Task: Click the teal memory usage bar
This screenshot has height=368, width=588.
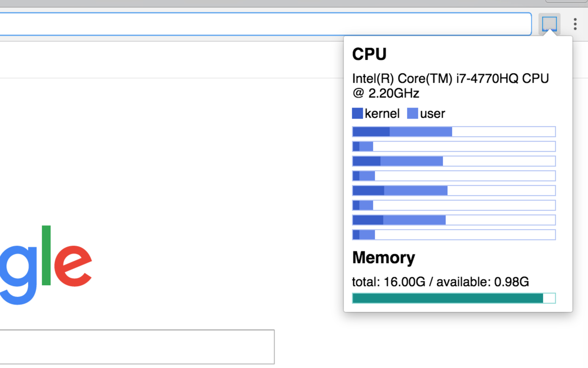Action: (446, 298)
